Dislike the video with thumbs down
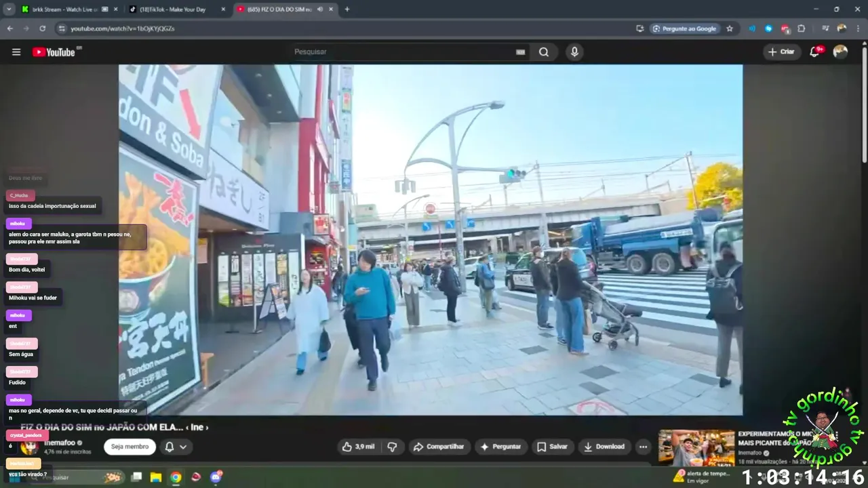Screen dimensions: 868x488 click(391, 447)
